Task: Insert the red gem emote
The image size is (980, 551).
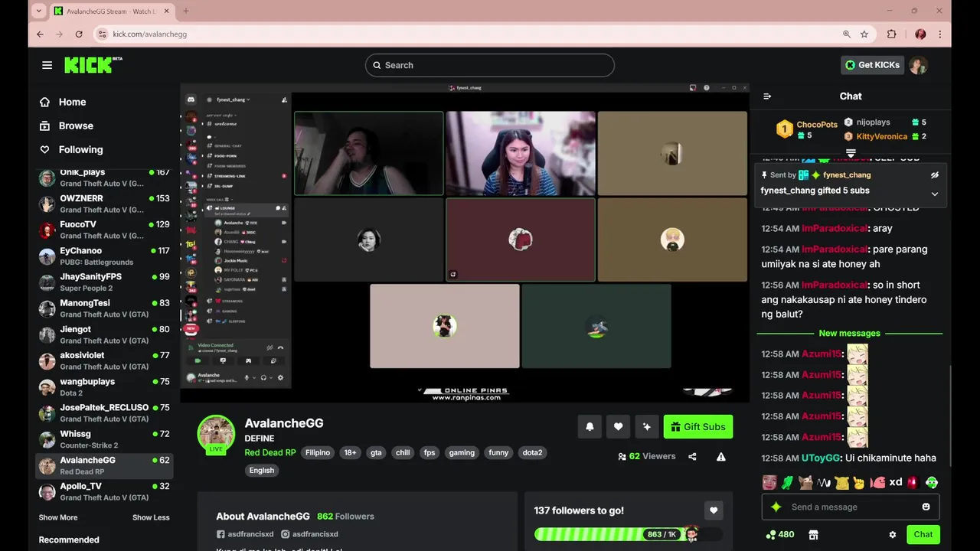Action: tap(913, 482)
